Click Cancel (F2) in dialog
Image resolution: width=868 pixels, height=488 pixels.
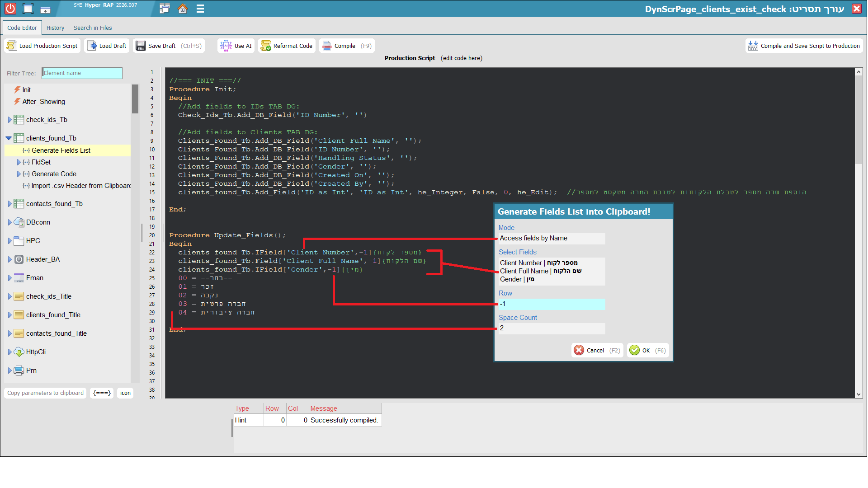(597, 350)
